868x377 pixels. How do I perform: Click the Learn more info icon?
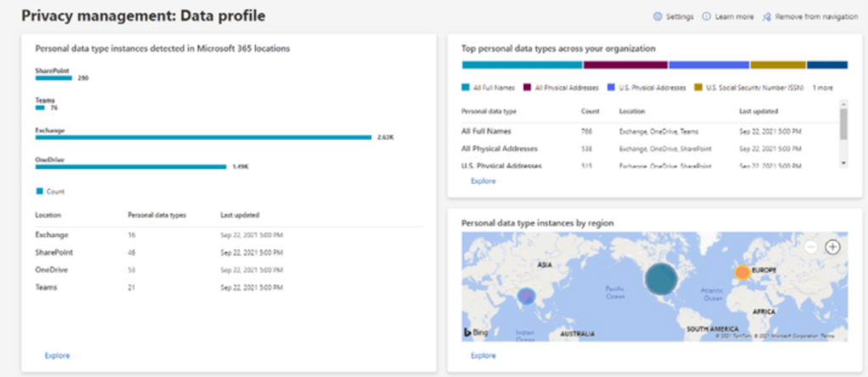(x=707, y=17)
